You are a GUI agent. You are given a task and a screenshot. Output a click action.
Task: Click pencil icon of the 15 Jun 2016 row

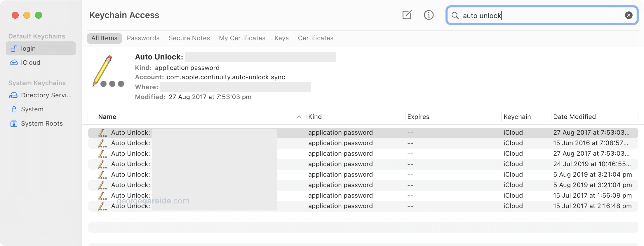102,143
